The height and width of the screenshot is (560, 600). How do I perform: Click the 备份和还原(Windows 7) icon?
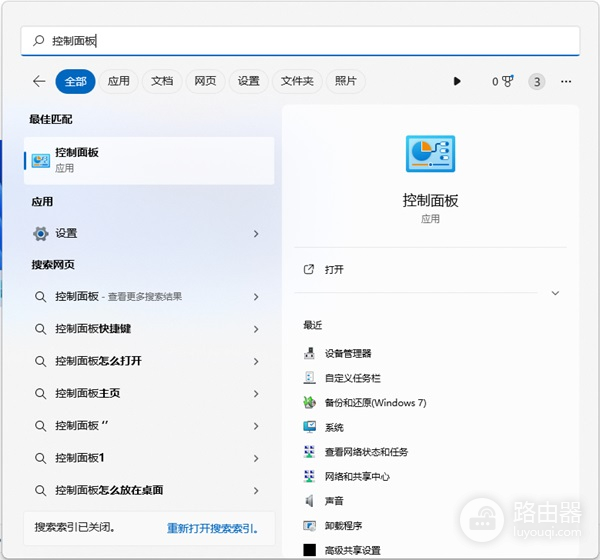[309, 402]
